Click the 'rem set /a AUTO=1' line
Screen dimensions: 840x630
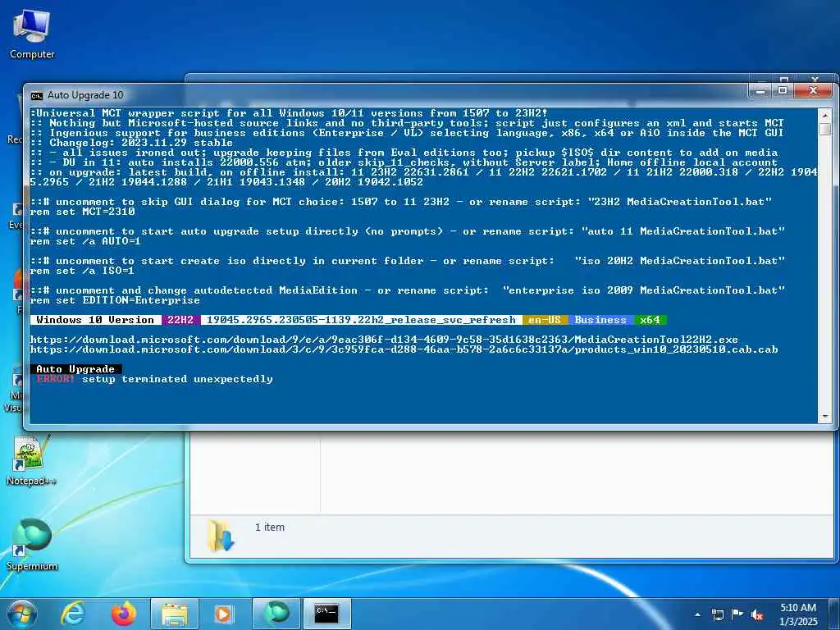point(85,241)
